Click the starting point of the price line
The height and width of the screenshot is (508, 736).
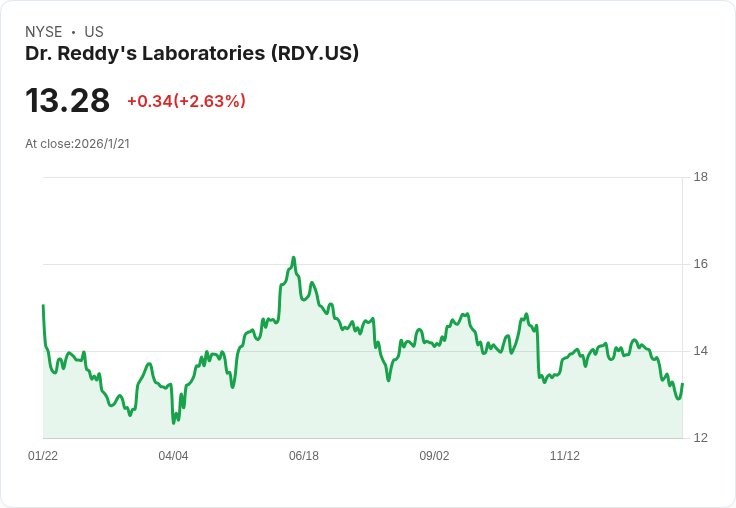43,306
